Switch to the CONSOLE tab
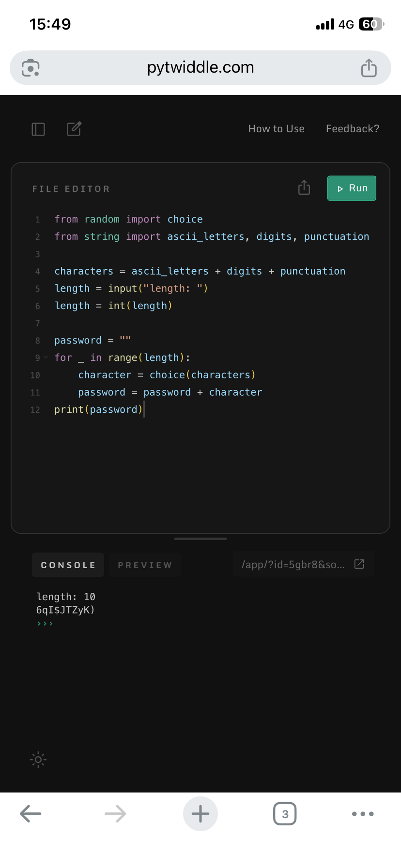 pyautogui.click(x=68, y=565)
